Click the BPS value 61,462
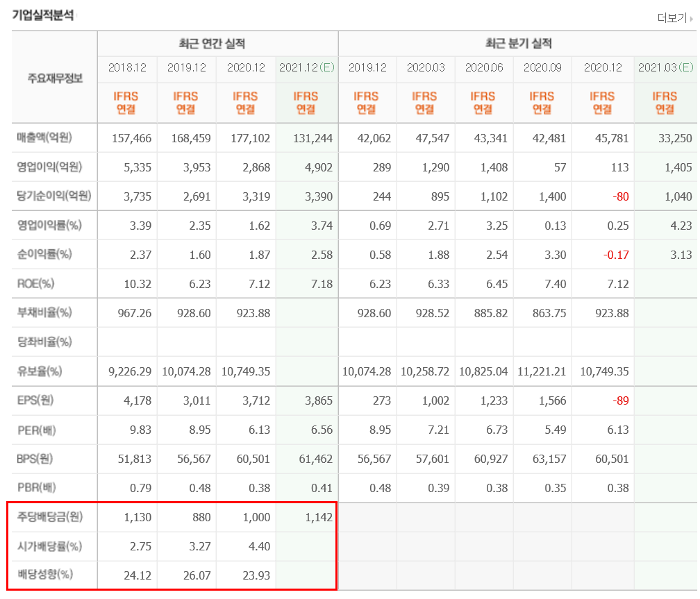Screen dimensions: 700x599 316,459
